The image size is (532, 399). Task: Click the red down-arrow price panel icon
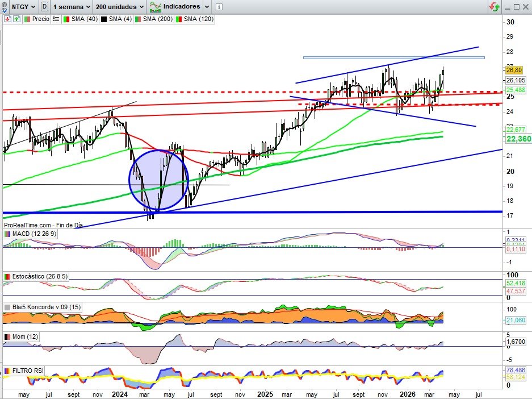pos(7,19)
